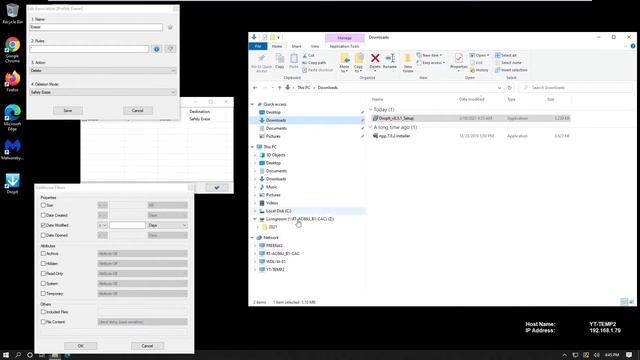The height and width of the screenshot is (360, 640).
Task: Click the Delete icon in Explorer ribbon
Action: click(x=375, y=61)
